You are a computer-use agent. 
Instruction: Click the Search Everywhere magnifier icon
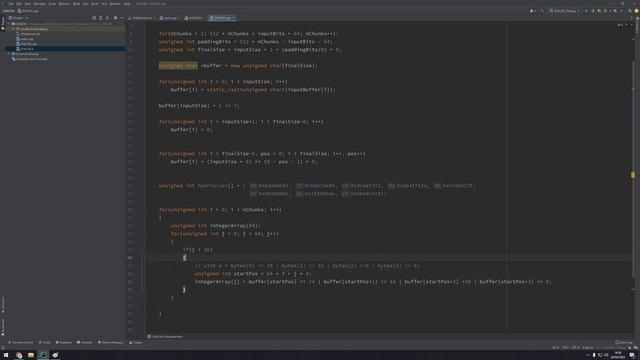click(630, 11)
